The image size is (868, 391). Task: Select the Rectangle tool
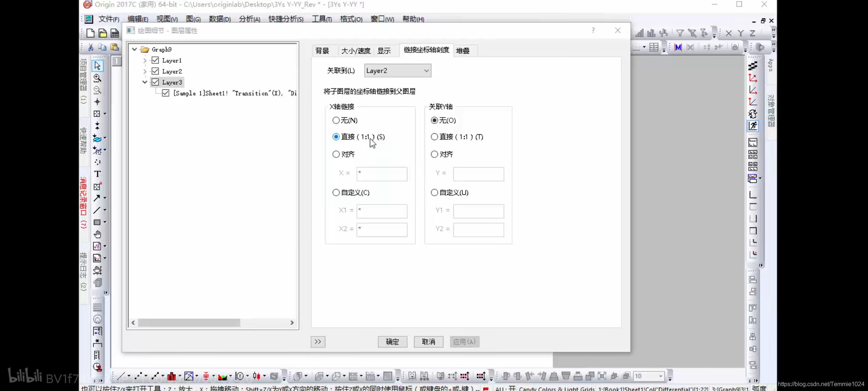[x=97, y=222]
